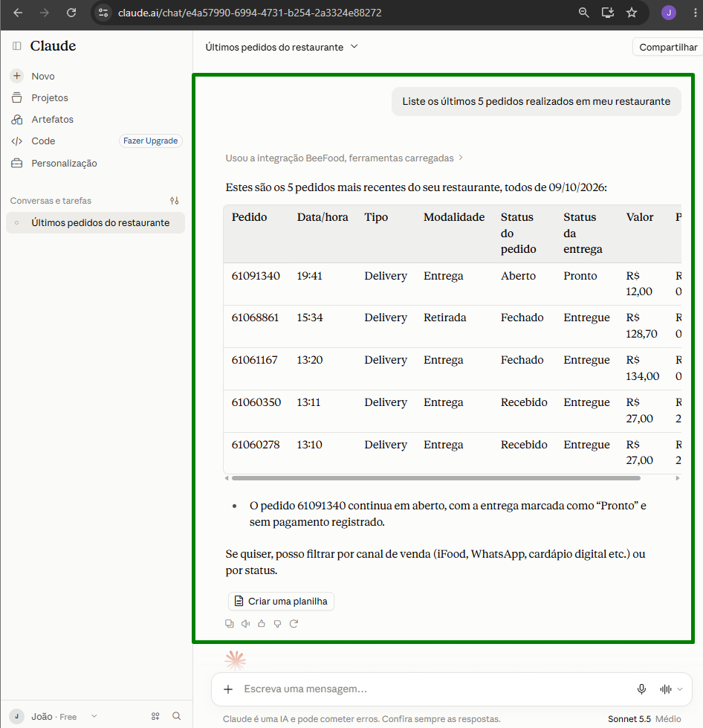Open the Chrome profile avatar J

click(x=669, y=13)
